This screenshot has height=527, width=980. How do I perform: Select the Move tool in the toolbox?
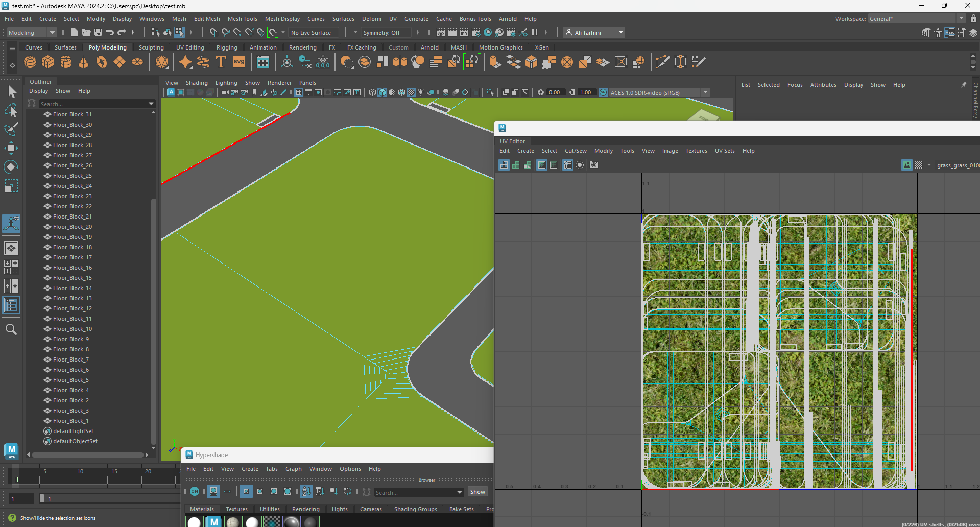tap(11, 148)
